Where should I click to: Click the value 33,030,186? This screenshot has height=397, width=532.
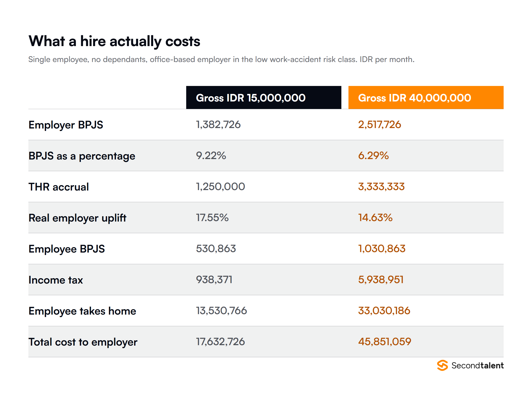click(x=384, y=310)
